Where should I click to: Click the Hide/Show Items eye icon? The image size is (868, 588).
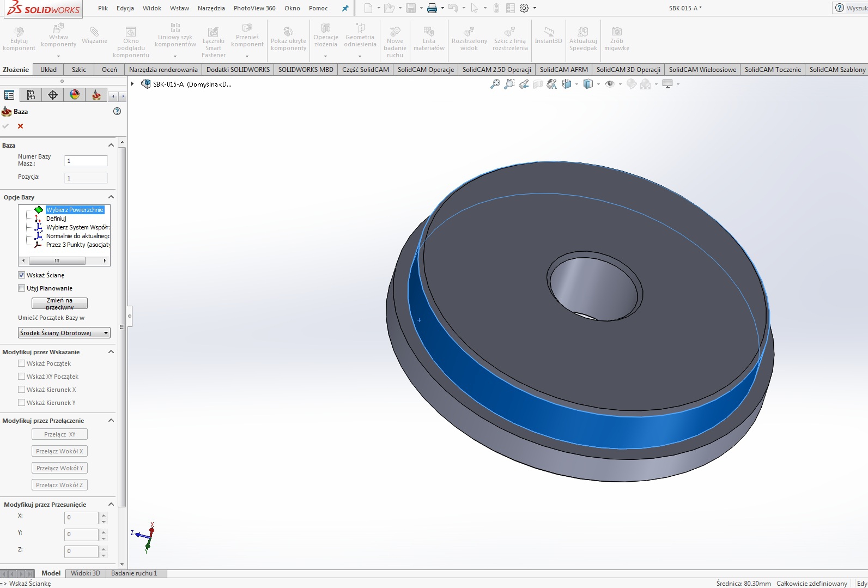(610, 84)
